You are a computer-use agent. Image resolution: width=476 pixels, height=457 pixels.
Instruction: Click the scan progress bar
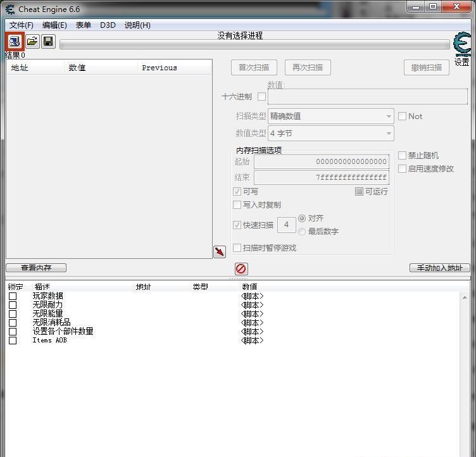click(x=254, y=45)
